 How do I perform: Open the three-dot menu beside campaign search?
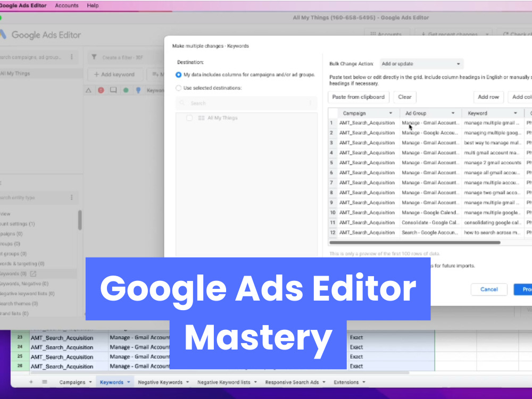click(72, 57)
